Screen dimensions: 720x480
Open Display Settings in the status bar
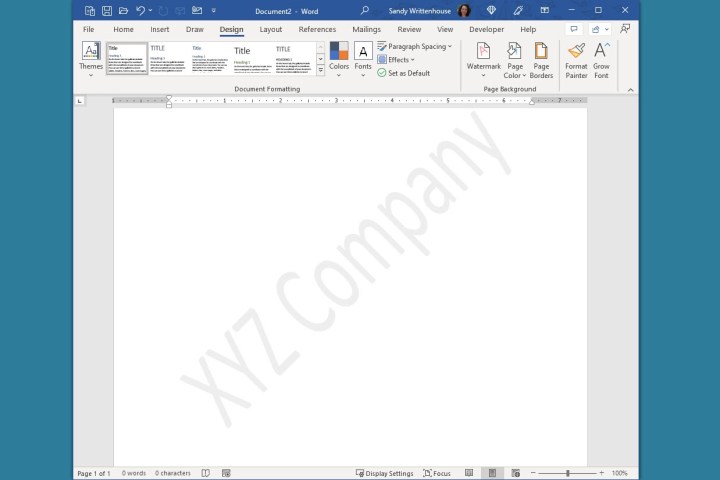click(x=384, y=473)
